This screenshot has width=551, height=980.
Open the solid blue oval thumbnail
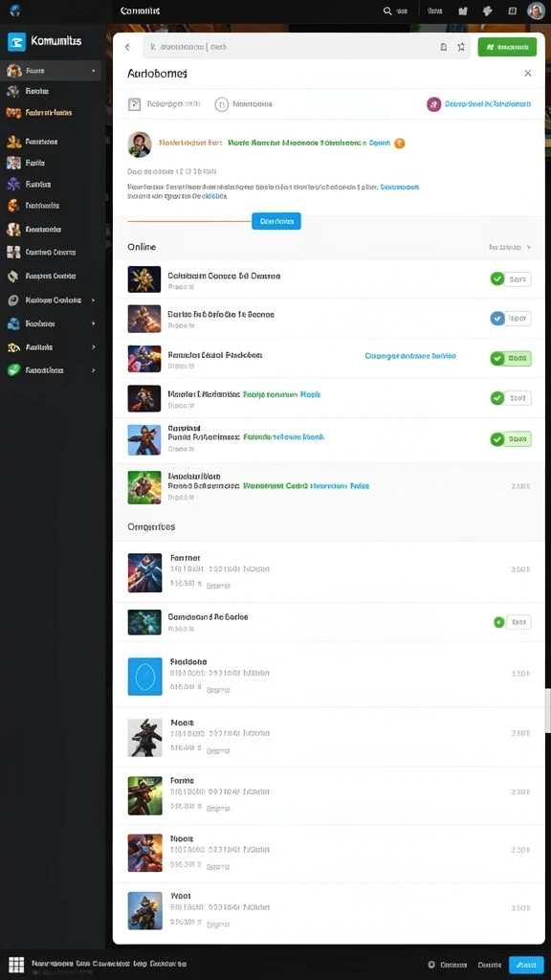pos(145,677)
